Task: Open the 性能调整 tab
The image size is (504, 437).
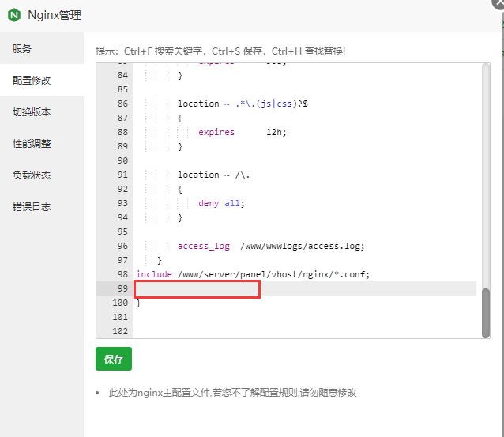Action: click(42, 143)
